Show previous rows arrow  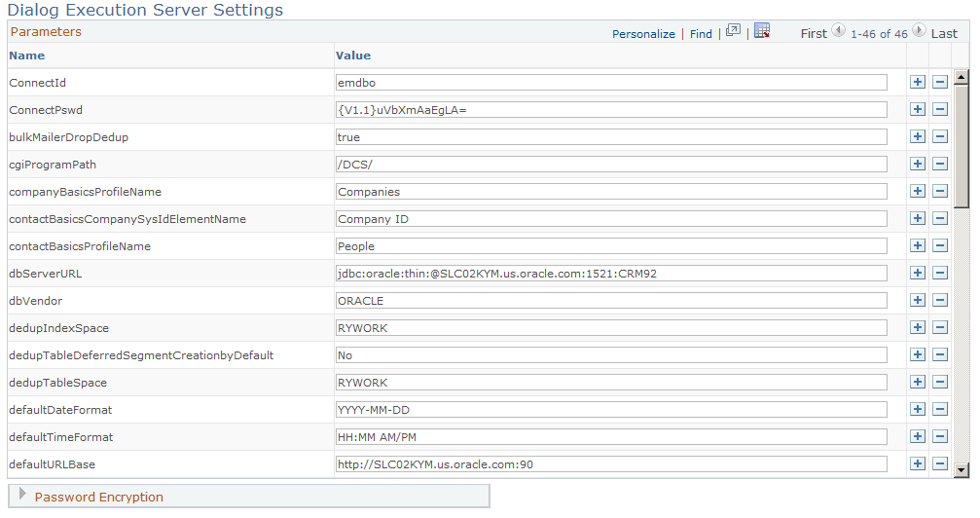838,30
